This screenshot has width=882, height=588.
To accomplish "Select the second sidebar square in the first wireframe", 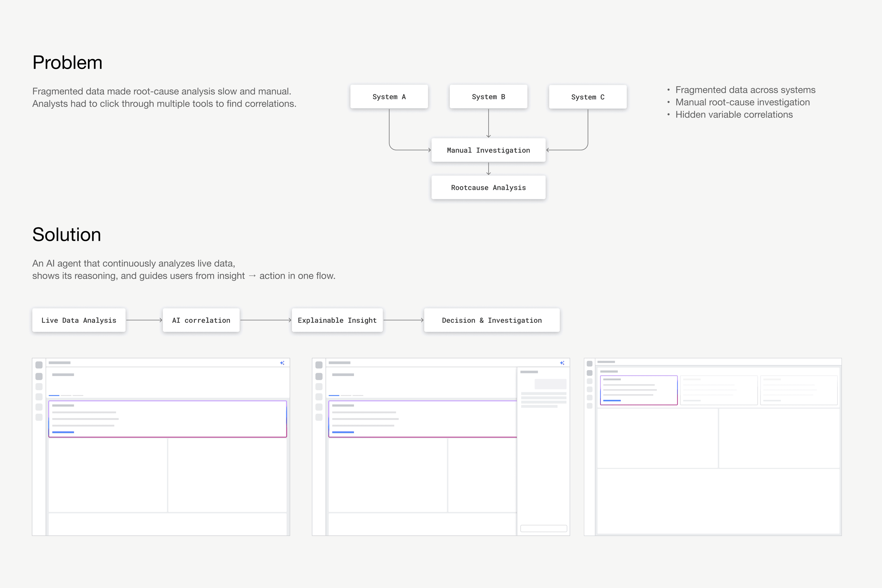I will [39, 376].
